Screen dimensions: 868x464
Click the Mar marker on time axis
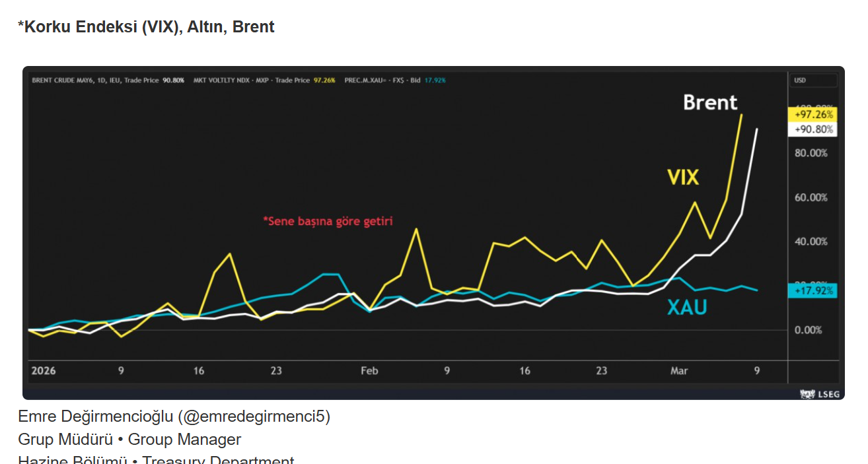(x=679, y=371)
